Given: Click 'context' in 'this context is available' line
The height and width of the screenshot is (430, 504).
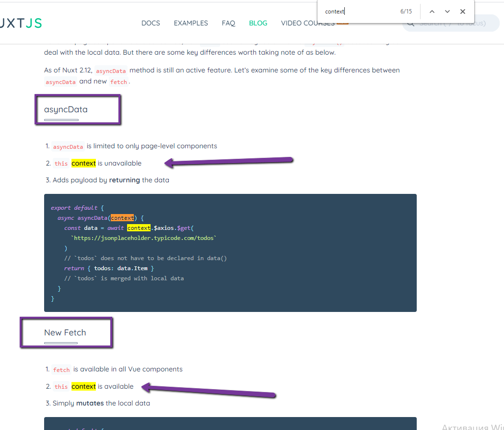Looking at the screenshot, I should [83, 387].
